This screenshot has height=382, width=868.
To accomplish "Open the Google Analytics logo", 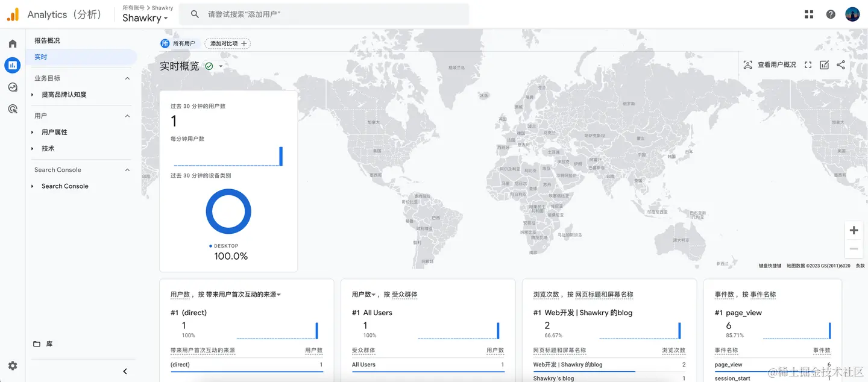I will point(13,14).
